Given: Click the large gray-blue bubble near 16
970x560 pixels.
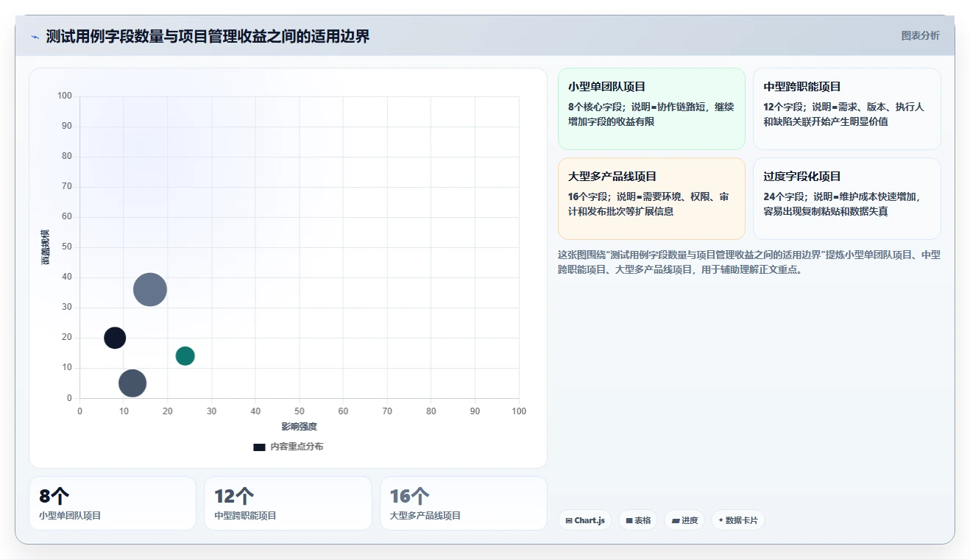Looking at the screenshot, I should [x=150, y=289].
